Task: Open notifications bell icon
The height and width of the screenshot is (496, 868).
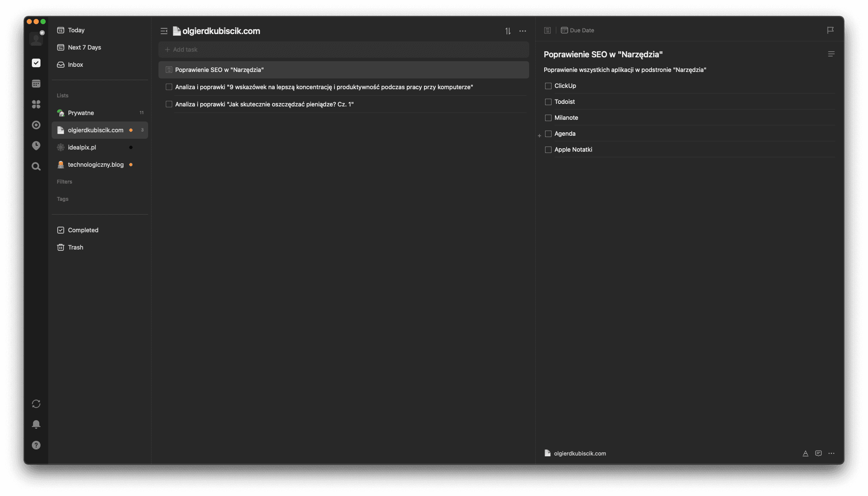Action: [x=36, y=424]
